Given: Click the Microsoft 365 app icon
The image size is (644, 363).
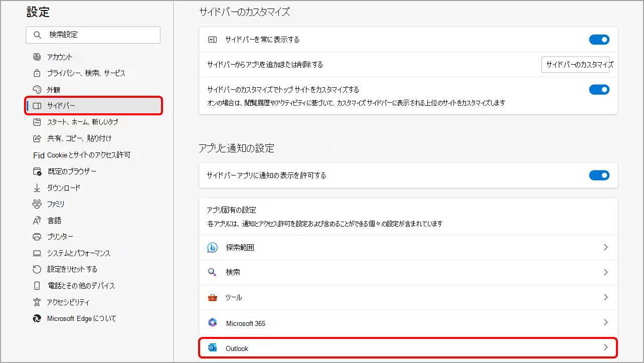Looking at the screenshot, I should (x=212, y=323).
